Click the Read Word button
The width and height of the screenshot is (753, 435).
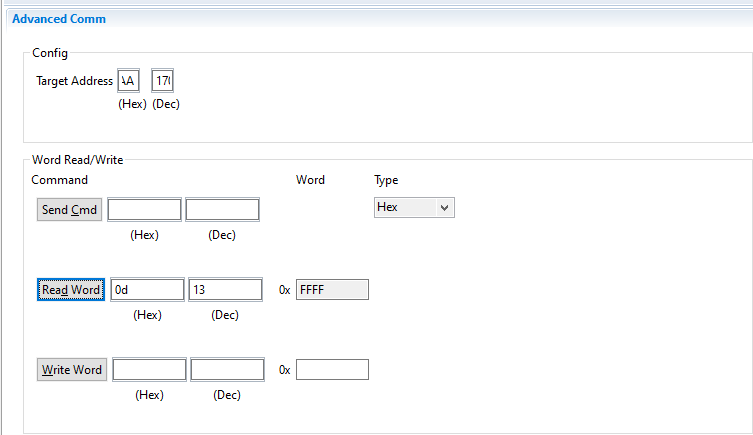pos(71,290)
